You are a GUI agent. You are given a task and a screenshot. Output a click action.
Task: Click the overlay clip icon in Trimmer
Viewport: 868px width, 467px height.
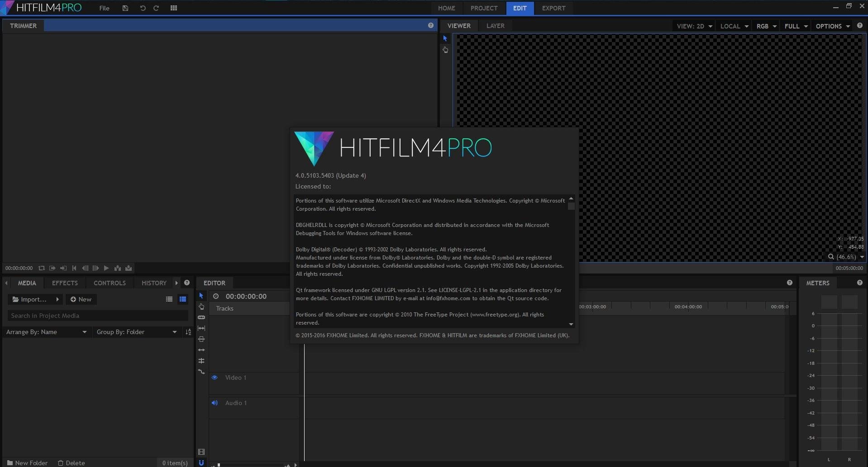129,268
